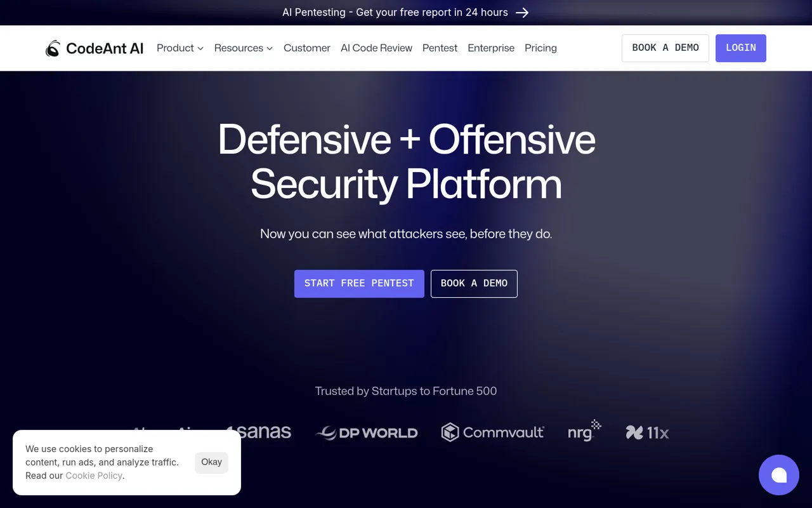
Task: Open the Customer page
Action: (307, 48)
